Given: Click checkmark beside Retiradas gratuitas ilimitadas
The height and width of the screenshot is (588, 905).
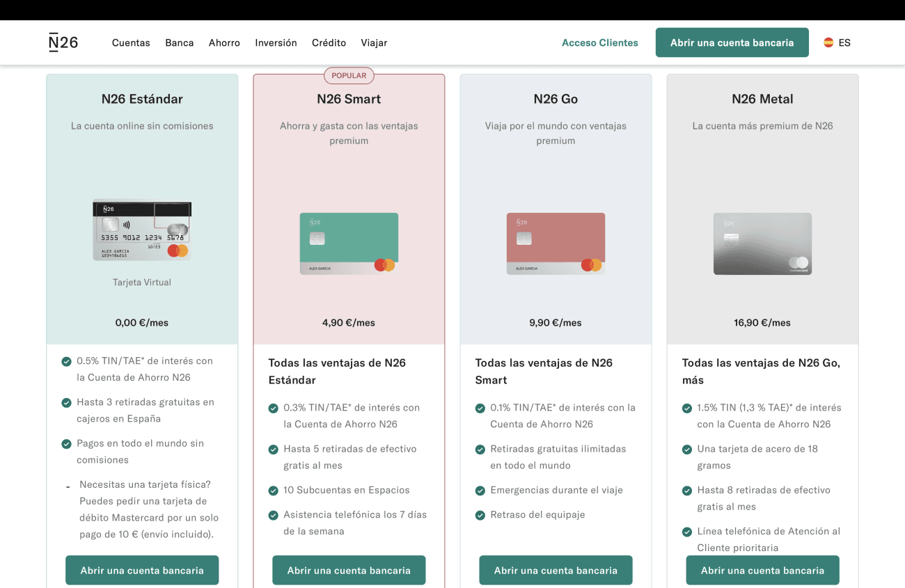Looking at the screenshot, I should coord(480,449).
